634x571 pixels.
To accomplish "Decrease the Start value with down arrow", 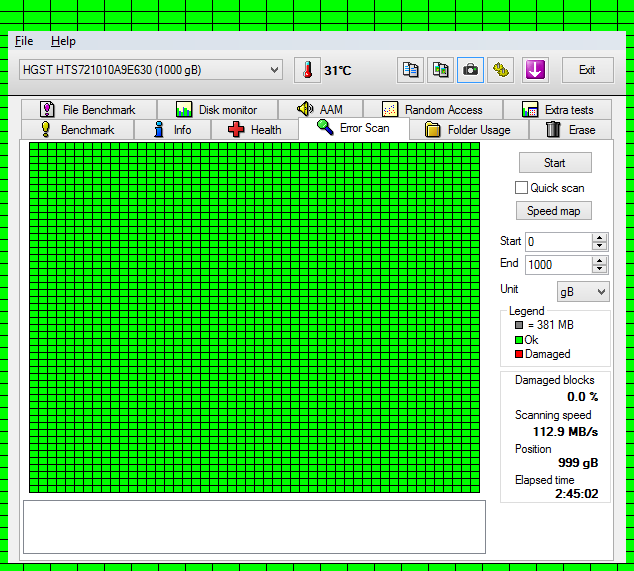I will click(600, 246).
